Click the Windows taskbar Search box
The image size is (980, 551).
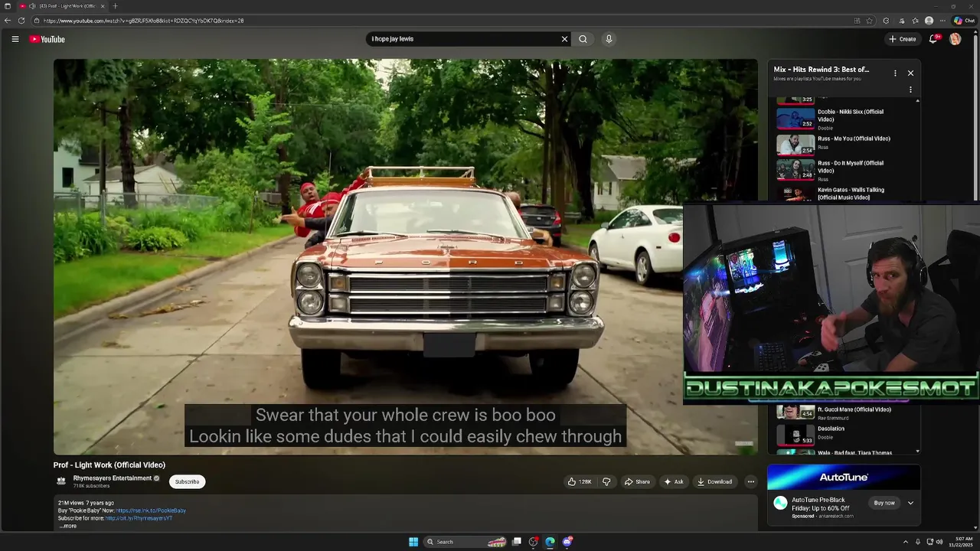pos(463,542)
